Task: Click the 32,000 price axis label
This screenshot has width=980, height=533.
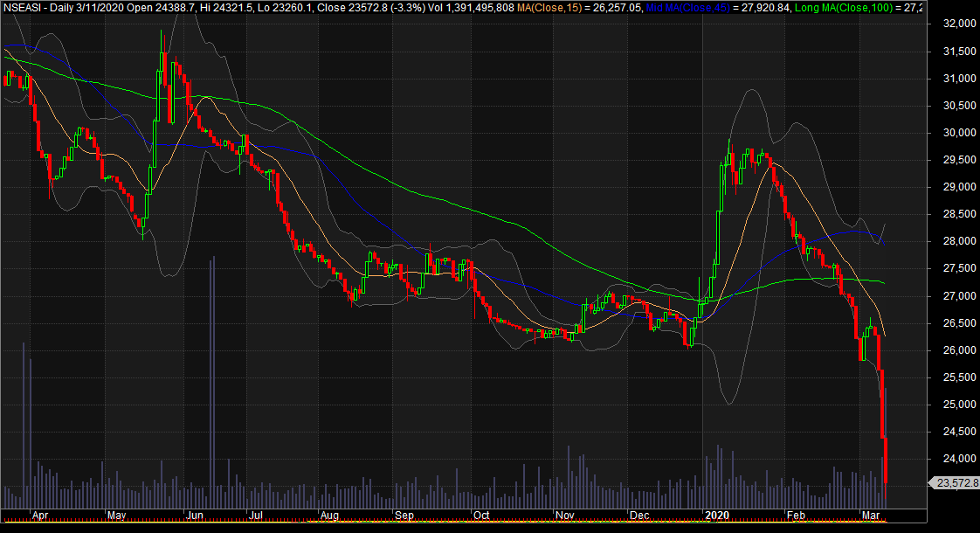Action: 959,24
